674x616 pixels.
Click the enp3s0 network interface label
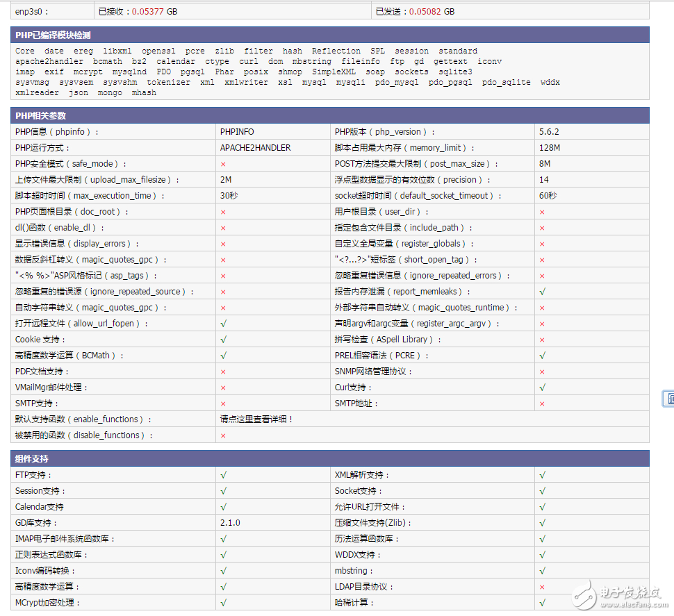33,11
